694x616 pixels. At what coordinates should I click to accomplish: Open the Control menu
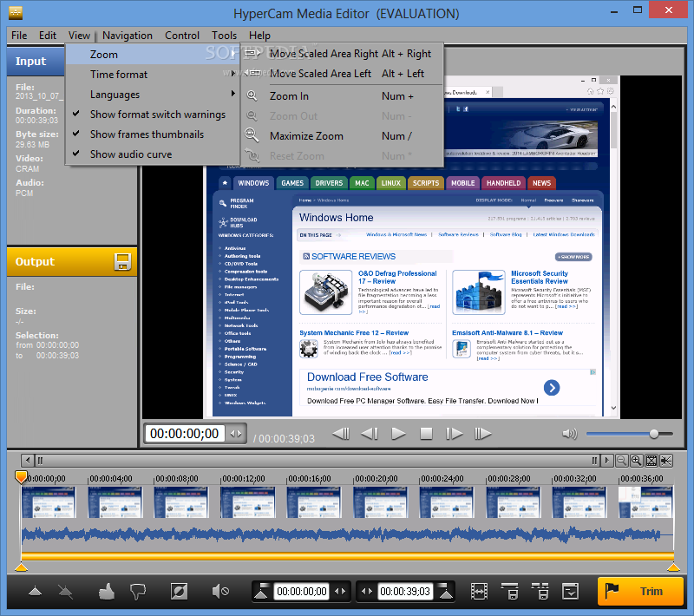tap(182, 36)
